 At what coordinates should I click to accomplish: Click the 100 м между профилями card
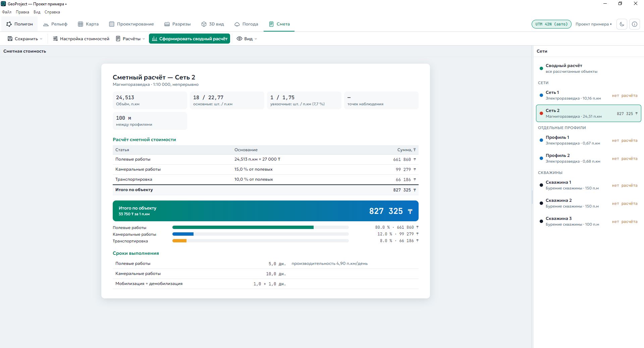150,121
